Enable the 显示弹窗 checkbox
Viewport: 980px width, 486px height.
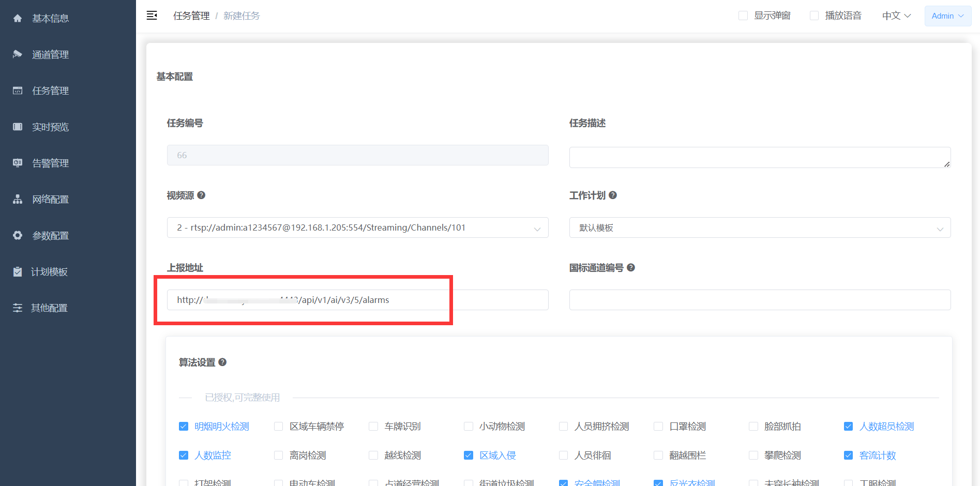(743, 16)
